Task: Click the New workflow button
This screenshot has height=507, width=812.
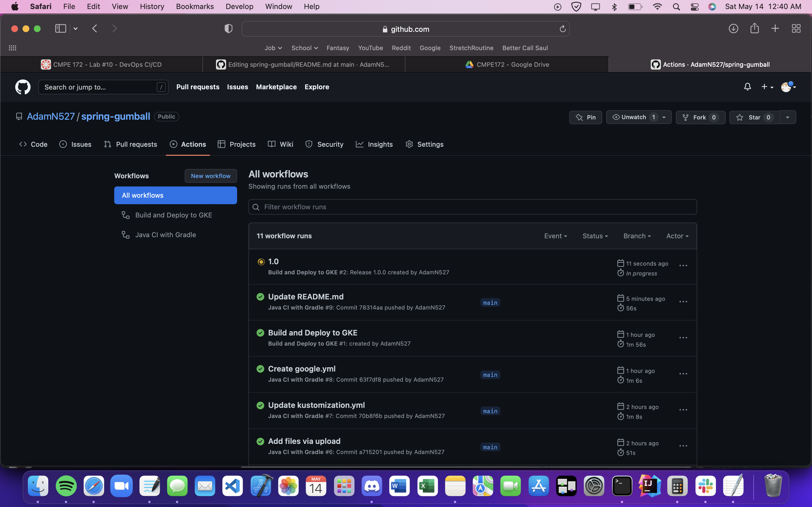Action: coord(210,176)
